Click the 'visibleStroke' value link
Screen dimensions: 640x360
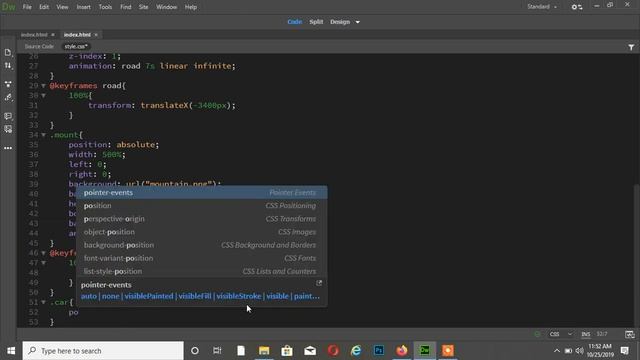[239, 296]
